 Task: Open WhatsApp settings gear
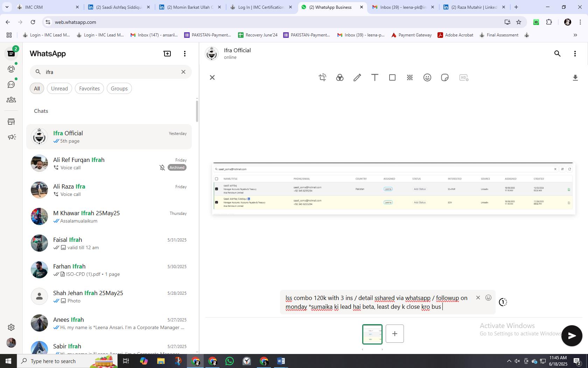click(x=11, y=327)
